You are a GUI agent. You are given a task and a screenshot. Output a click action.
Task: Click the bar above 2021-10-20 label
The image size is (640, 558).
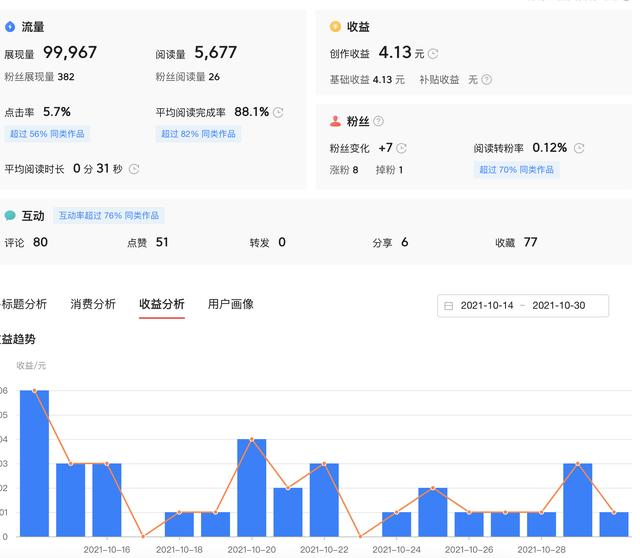(251, 488)
